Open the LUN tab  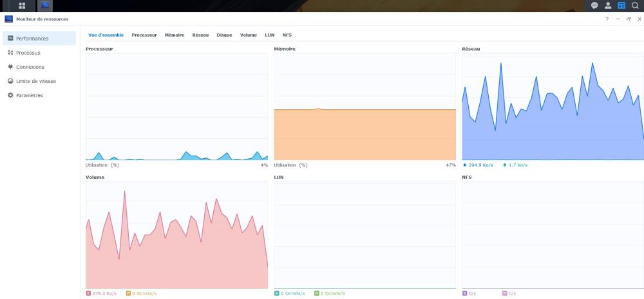click(x=270, y=35)
